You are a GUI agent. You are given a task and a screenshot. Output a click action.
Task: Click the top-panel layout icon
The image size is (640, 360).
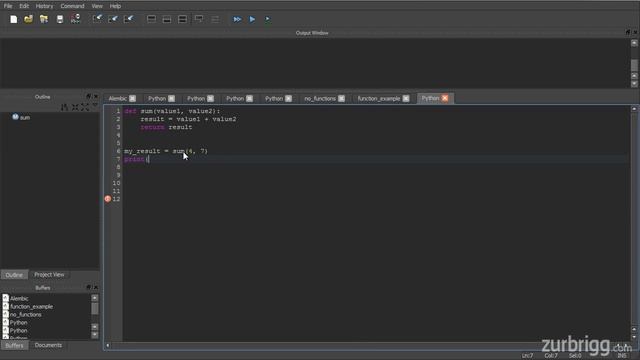pos(151,19)
